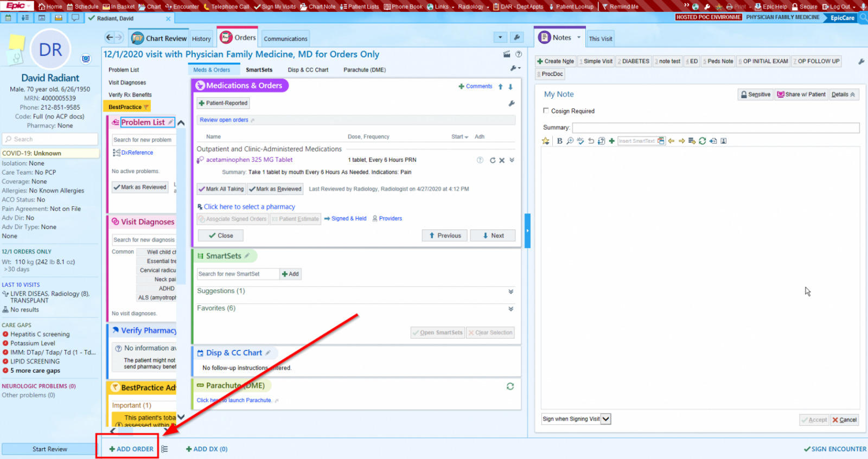Enable the Cosign Required checkbox
Viewport: 868px width, 459px height.
[x=546, y=111]
